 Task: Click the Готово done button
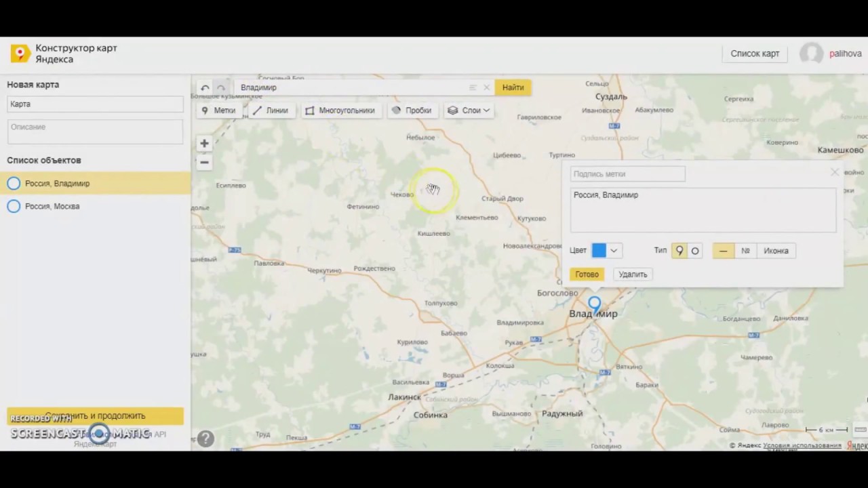pos(587,274)
